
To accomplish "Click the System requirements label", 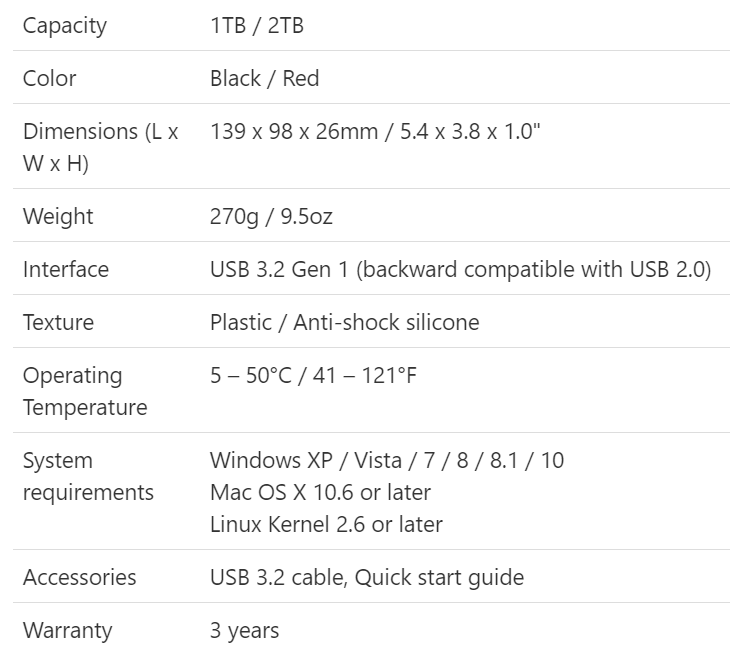I will point(88,476).
